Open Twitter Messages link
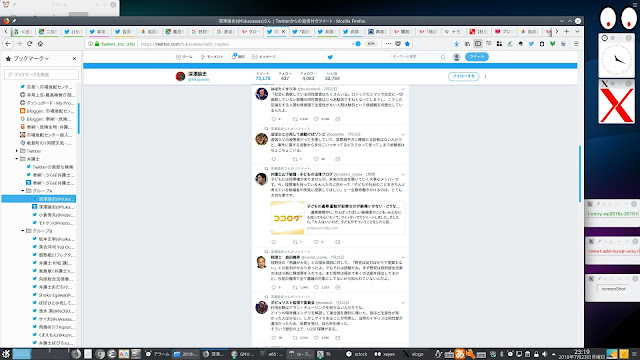640x360 pixels. tap(264, 57)
